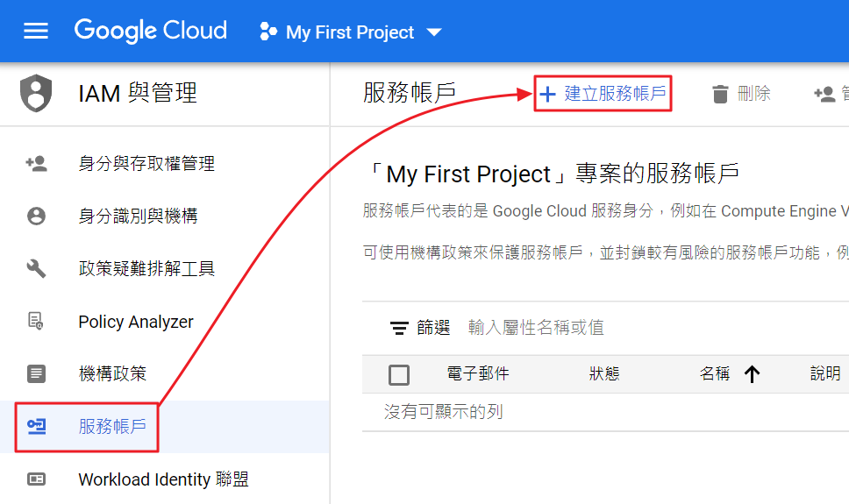849x504 pixels.
Task: Toggle the select-all checkbox in table header
Action: [x=399, y=374]
